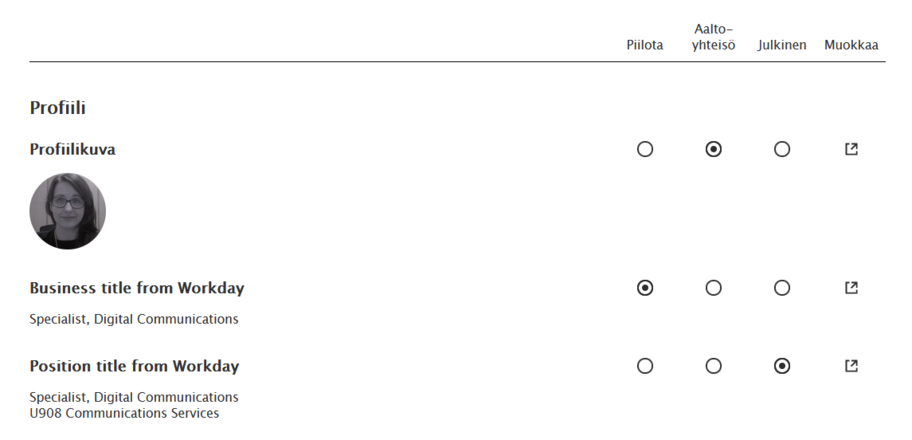Viewport: 912px width, 440px height.
Task: Set Profiilikuva visibility to Piilota
Action: [x=645, y=149]
